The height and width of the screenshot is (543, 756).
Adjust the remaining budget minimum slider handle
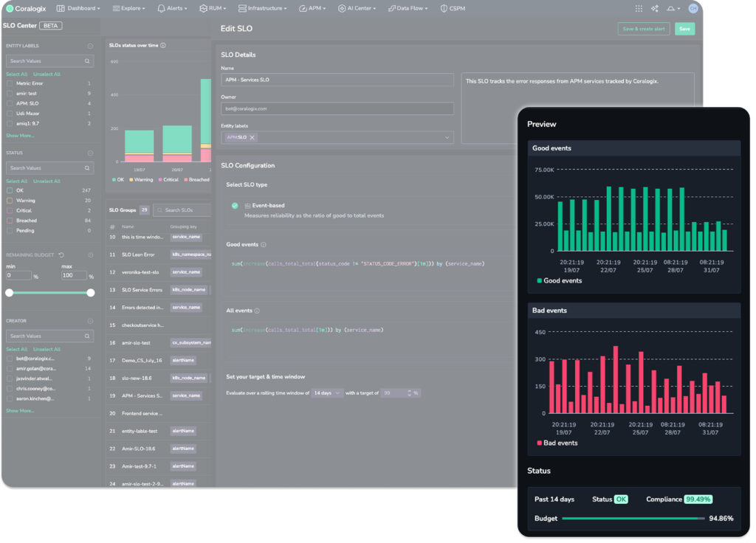[x=9, y=293]
